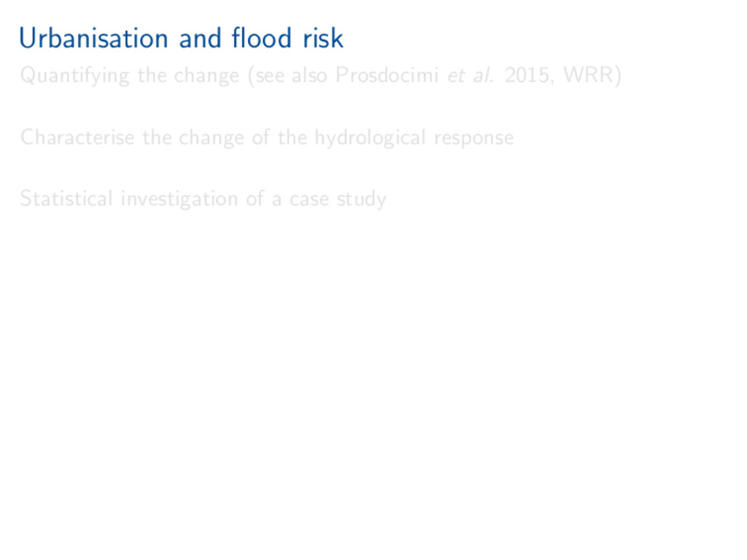Select the "Statistical investigation of a case study" line

tap(203, 198)
